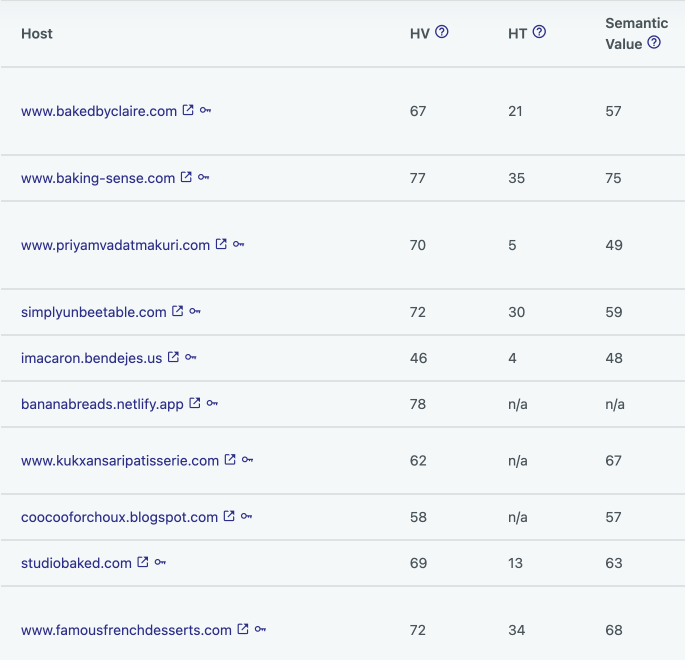This screenshot has width=685, height=660.
Task: Follow the studiobaked.com host link
Action: 76,563
